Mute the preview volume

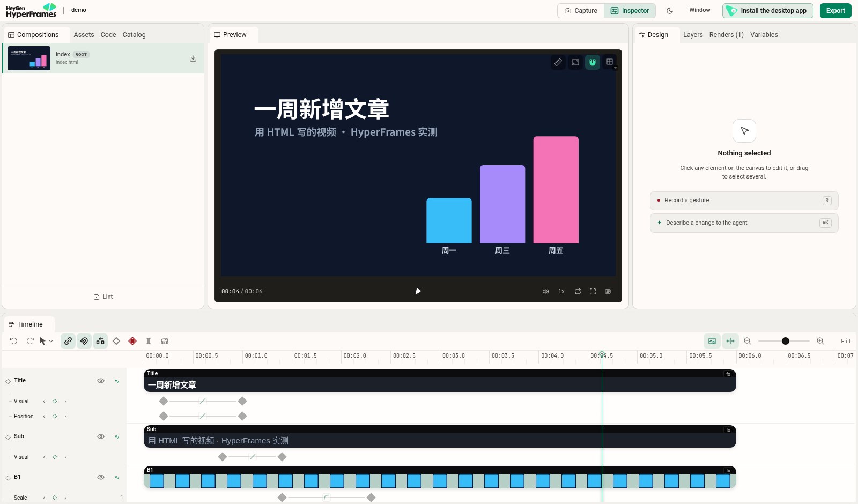click(545, 291)
